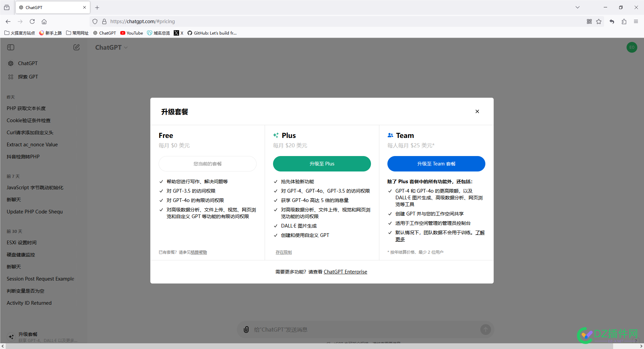Open the billing help link
The height and width of the screenshot is (349, 644).
point(199,252)
